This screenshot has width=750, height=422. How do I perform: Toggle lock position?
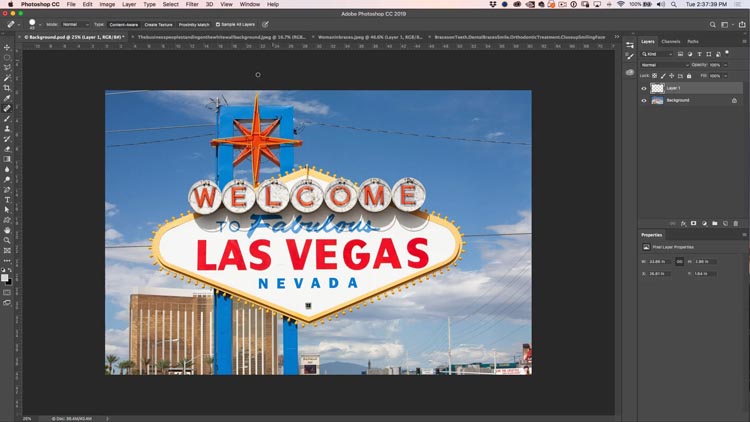672,76
